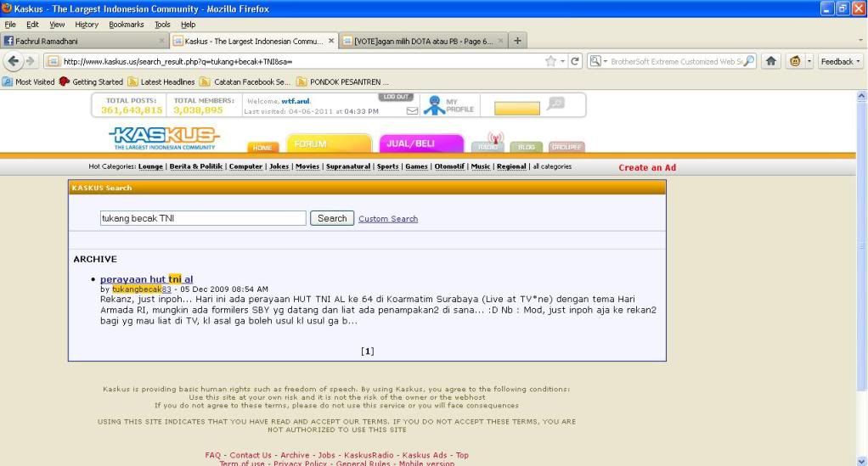Open the JUAL/BELI tab
Image resolution: width=868 pixels, height=466 pixels.
pyautogui.click(x=421, y=143)
